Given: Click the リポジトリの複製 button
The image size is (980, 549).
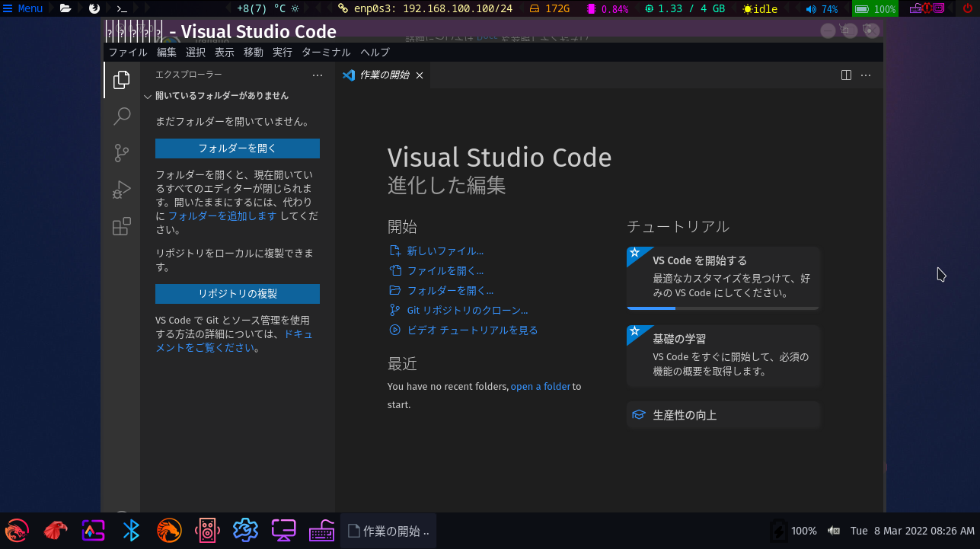Looking at the screenshot, I should pyautogui.click(x=238, y=294).
